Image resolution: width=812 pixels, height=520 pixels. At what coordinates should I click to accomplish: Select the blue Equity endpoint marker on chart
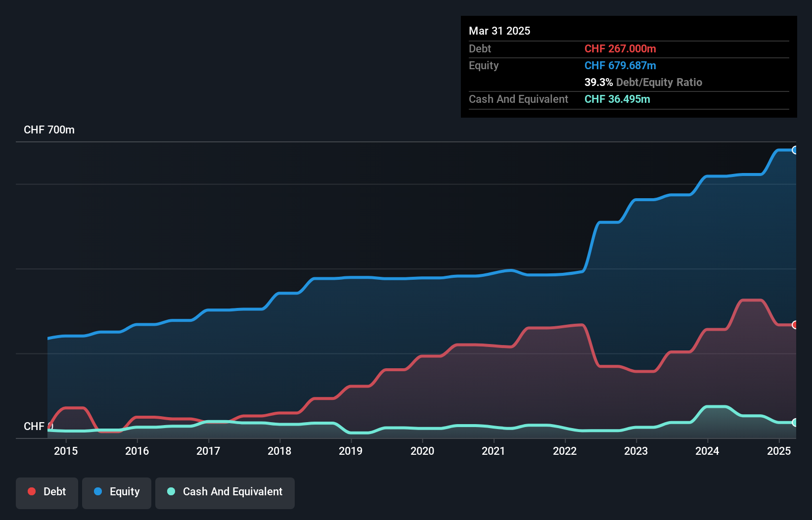[x=795, y=150]
